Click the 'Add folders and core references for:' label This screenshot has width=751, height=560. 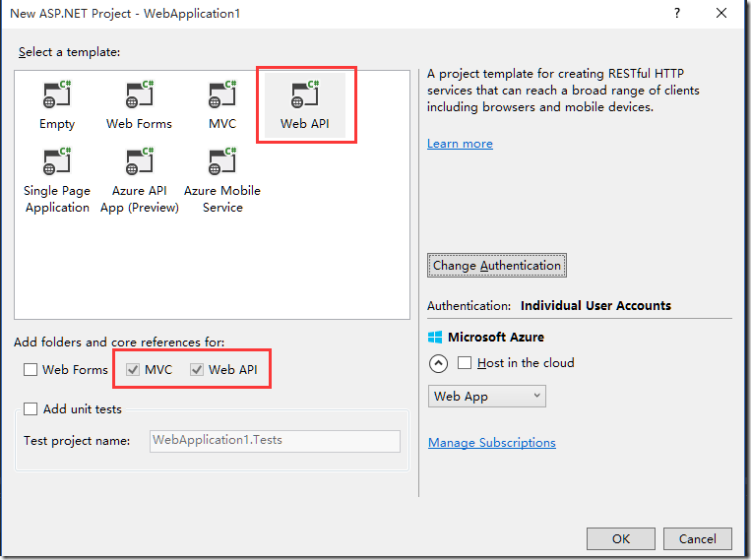pyautogui.click(x=119, y=342)
